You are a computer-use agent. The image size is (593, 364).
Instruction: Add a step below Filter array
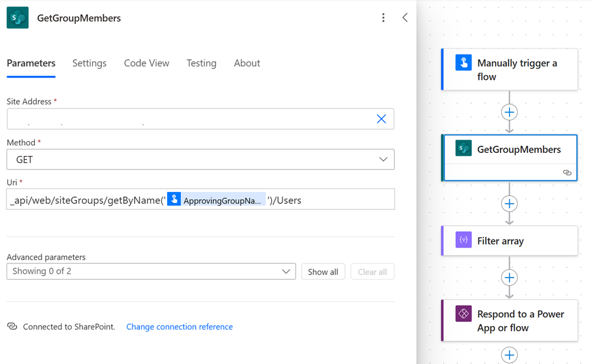point(509,277)
